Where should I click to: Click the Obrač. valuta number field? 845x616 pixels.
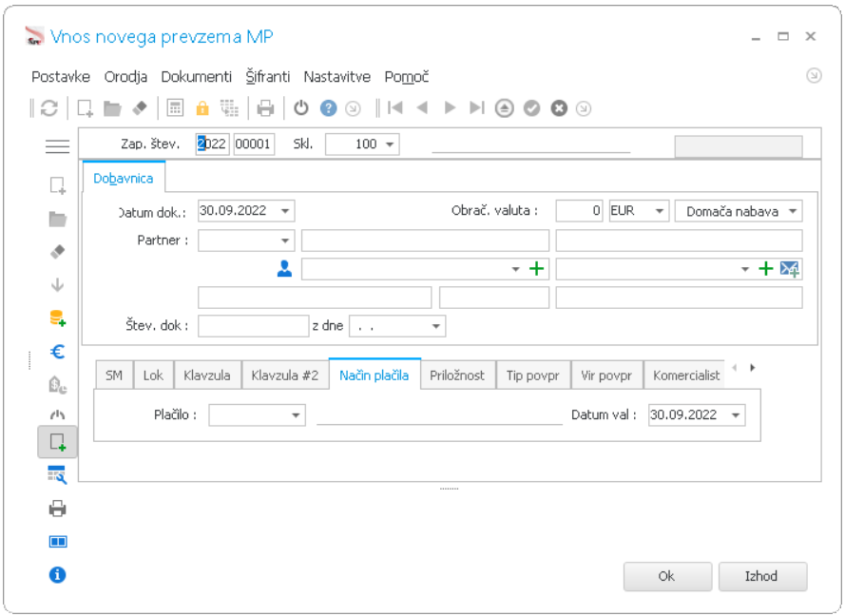point(579,211)
